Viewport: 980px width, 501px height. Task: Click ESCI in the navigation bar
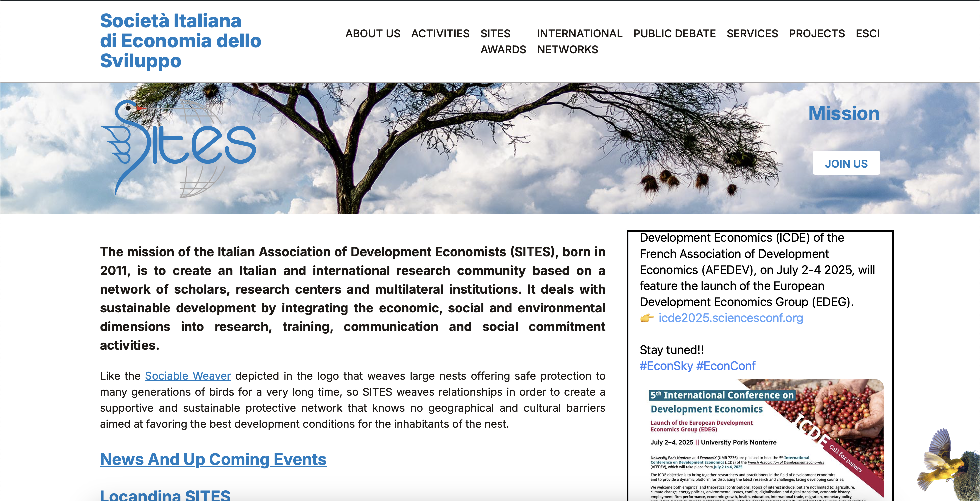click(x=867, y=33)
